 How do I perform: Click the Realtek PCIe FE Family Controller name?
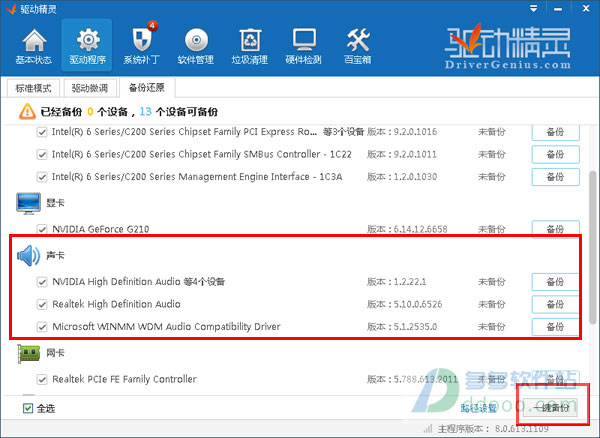coord(124,379)
